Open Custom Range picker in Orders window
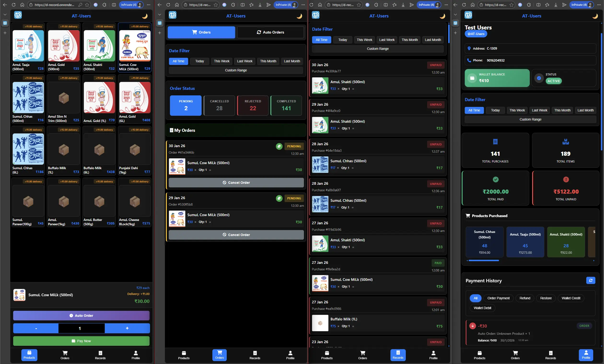 click(x=236, y=70)
